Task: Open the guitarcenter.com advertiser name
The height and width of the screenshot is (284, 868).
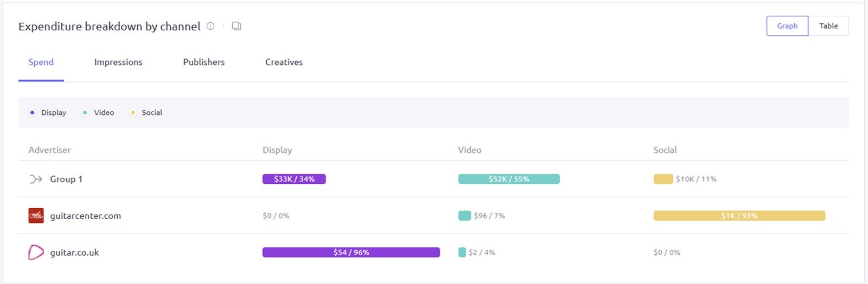Action: point(86,216)
